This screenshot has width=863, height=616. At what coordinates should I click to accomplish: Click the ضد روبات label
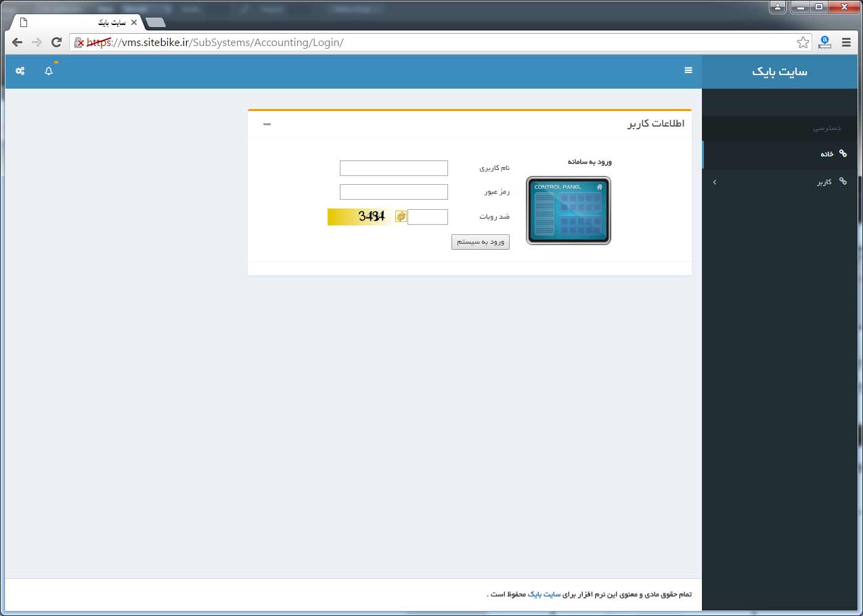point(495,217)
